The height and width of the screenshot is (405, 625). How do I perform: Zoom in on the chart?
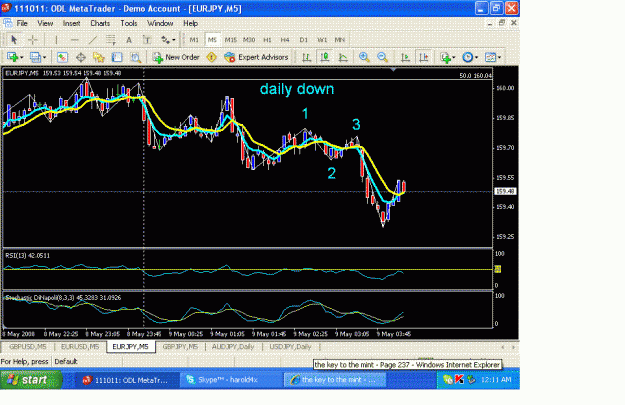[364, 57]
